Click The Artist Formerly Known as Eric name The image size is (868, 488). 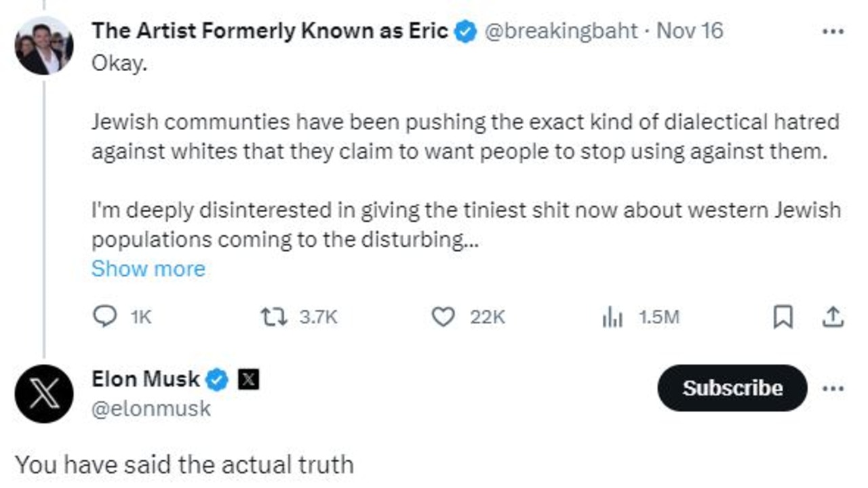pyautogui.click(x=270, y=30)
